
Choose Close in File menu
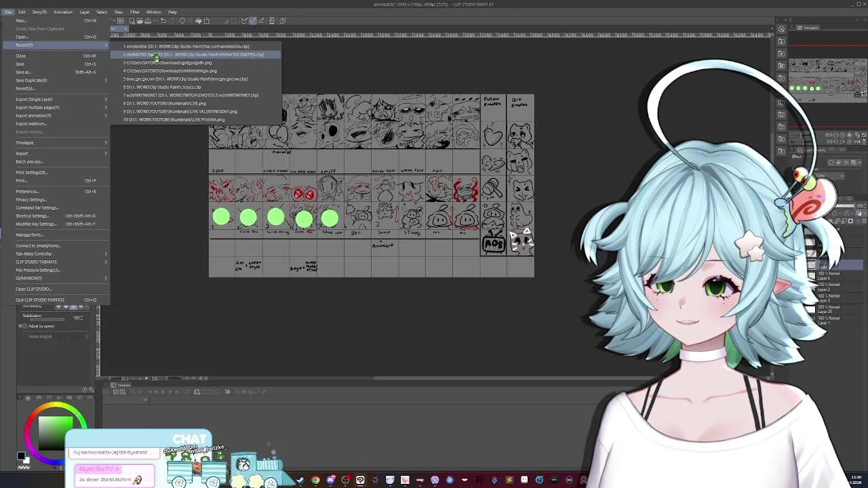pyautogui.click(x=56, y=56)
